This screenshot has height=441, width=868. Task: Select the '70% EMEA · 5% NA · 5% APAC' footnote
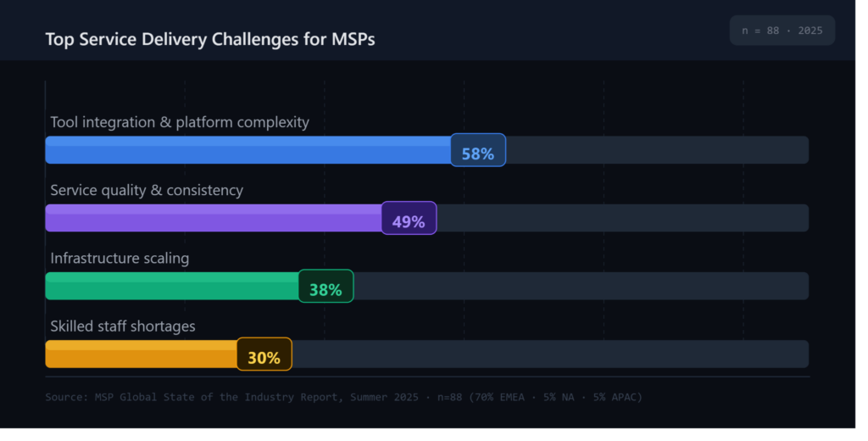555,397
